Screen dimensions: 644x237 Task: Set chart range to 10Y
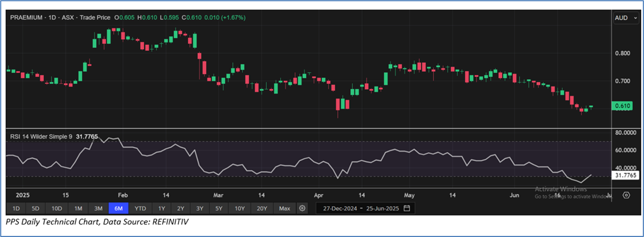coord(240,208)
